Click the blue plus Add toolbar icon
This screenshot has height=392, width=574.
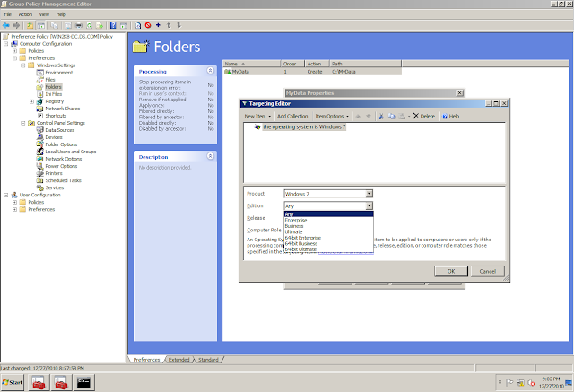(158, 25)
